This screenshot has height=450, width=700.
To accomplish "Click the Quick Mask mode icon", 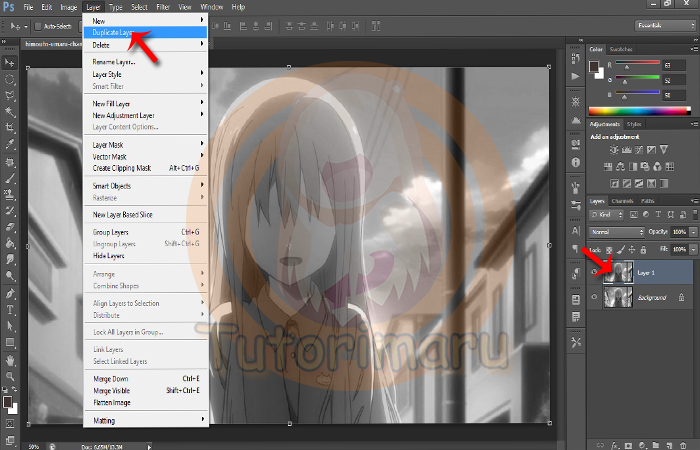I will pos(9,424).
